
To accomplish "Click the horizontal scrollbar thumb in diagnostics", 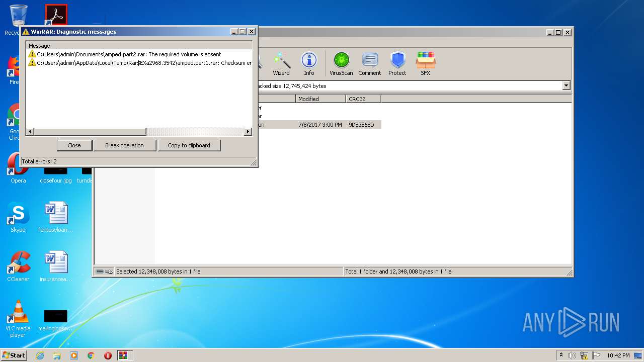I will click(90, 132).
